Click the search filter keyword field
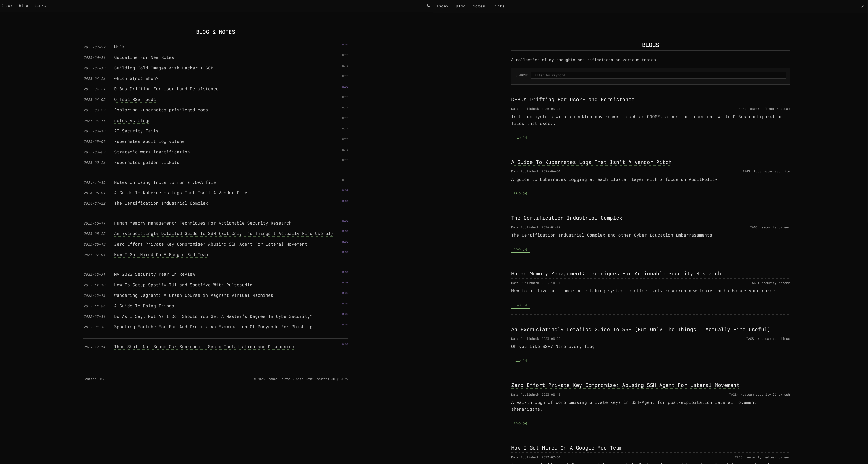The width and height of the screenshot is (868, 464). click(658, 75)
